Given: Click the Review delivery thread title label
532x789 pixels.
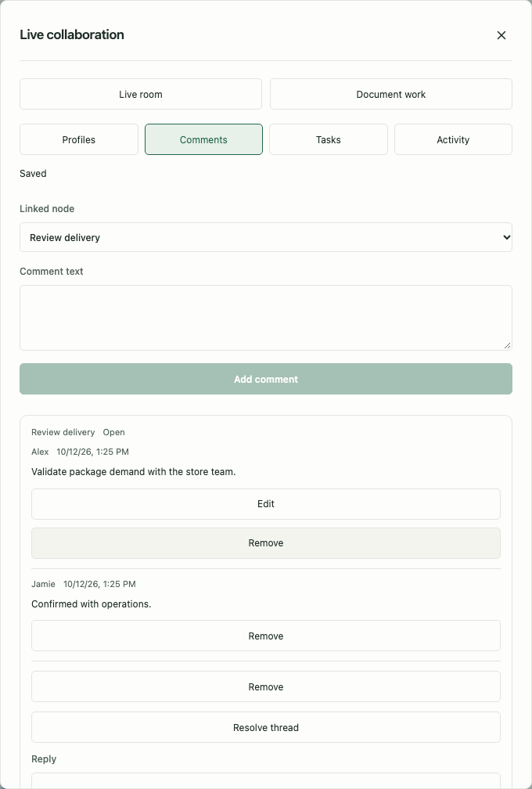Looking at the screenshot, I should (x=63, y=432).
